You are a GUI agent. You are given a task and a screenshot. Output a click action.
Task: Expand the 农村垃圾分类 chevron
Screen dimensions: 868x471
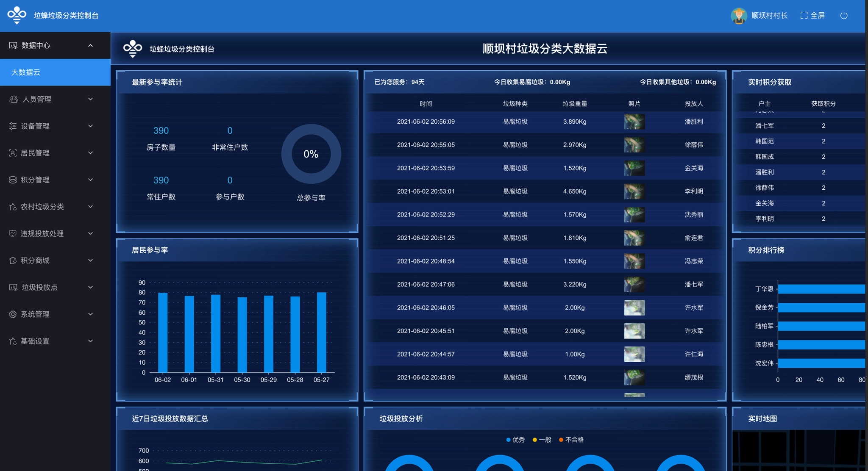(90, 207)
